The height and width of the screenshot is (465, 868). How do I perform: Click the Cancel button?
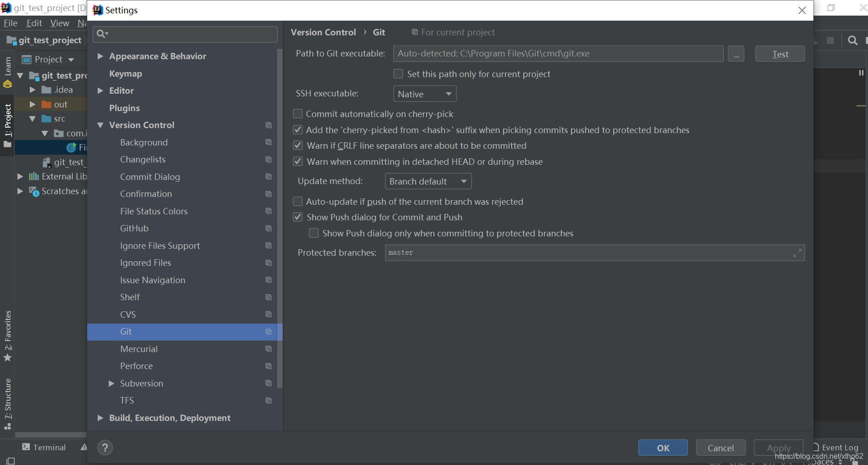coord(721,448)
